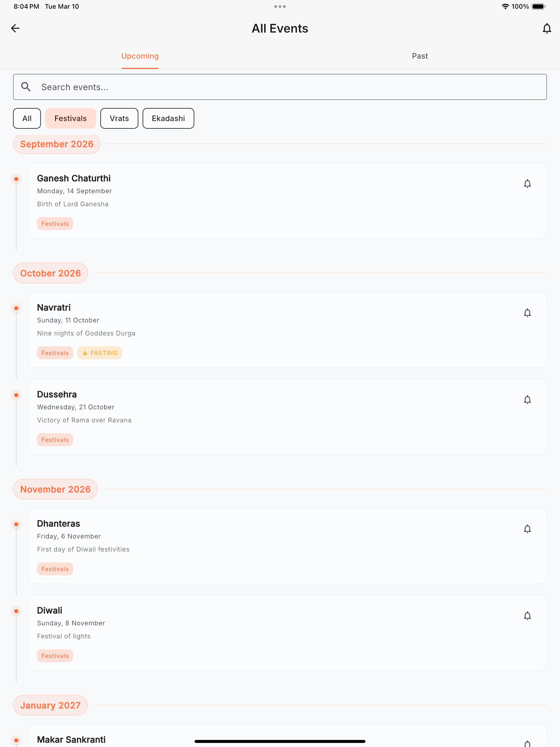Tap the Festivals tag on Ganesh Chaturthi

[x=55, y=224]
